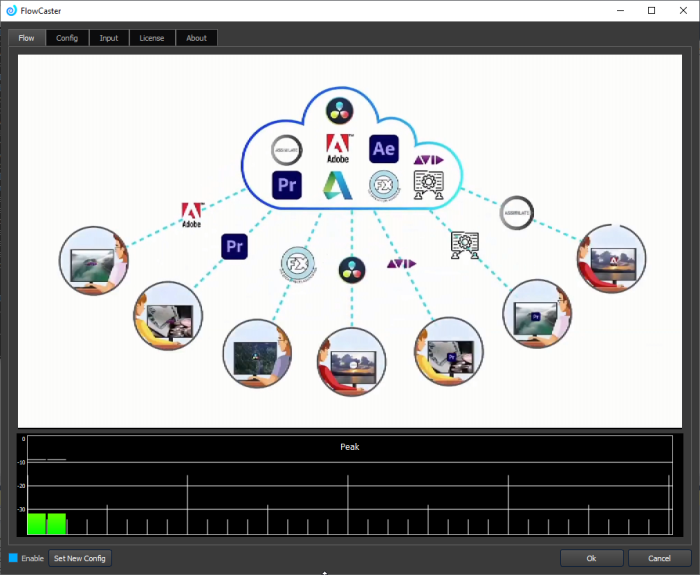
Task: Open the Config tab
Action: tap(67, 38)
